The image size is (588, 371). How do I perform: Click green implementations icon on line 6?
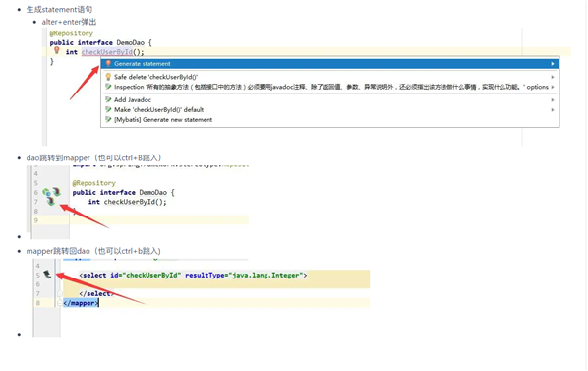pos(46,193)
